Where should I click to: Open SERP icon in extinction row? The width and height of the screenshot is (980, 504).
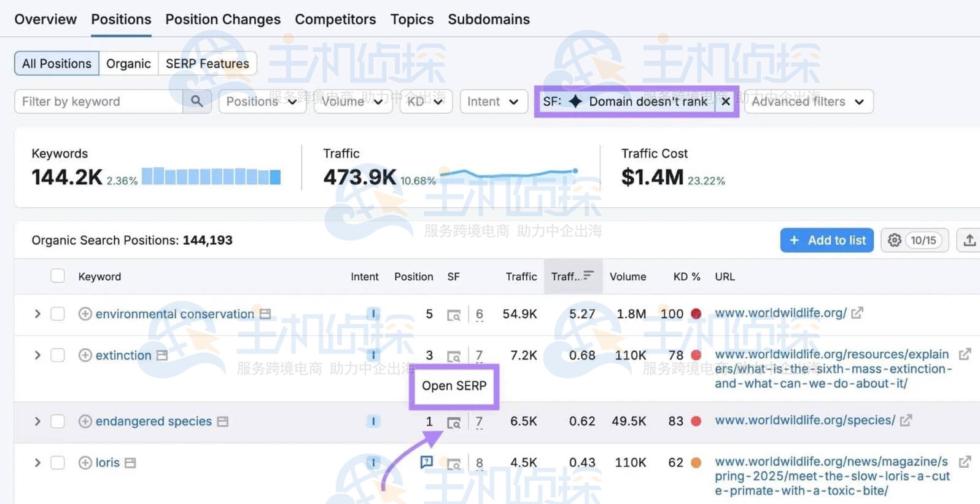click(454, 356)
